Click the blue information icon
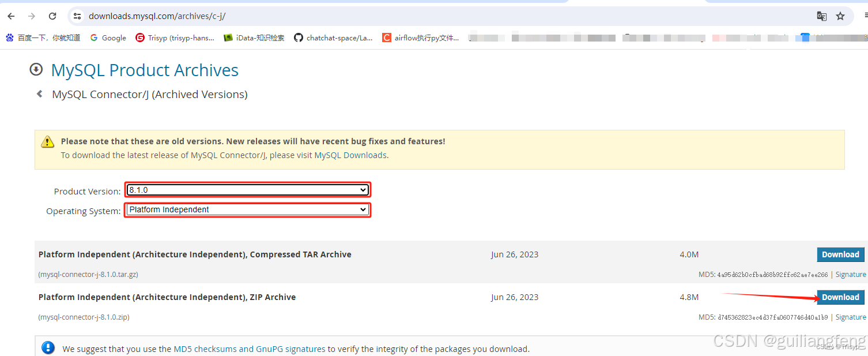The width and height of the screenshot is (868, 356). point(48,348)
